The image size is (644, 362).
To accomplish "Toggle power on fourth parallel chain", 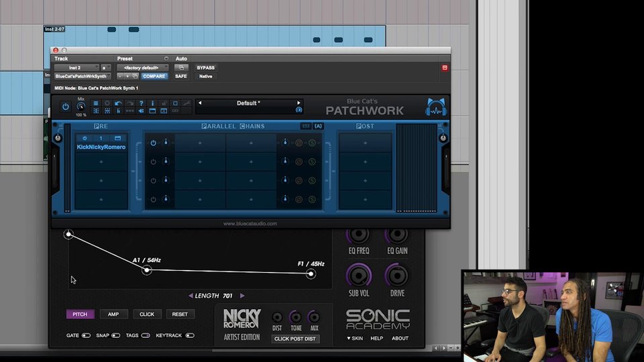I will [x=153, y=200].
